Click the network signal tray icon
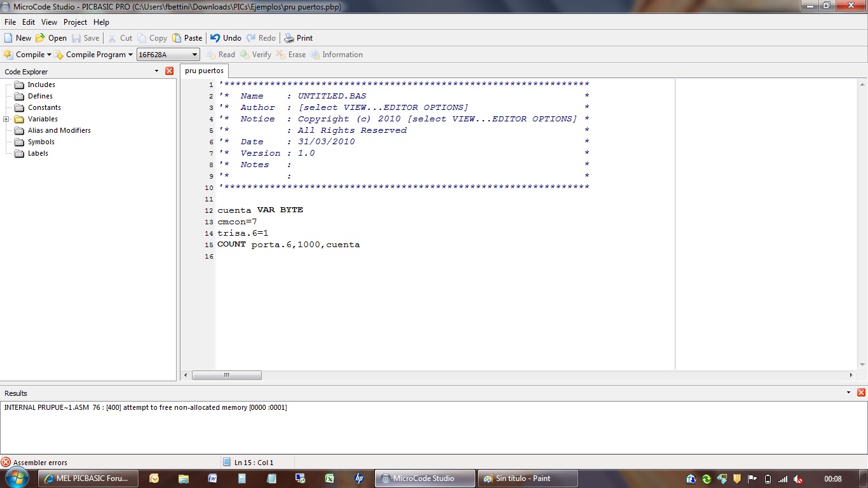 coord(783,479)
